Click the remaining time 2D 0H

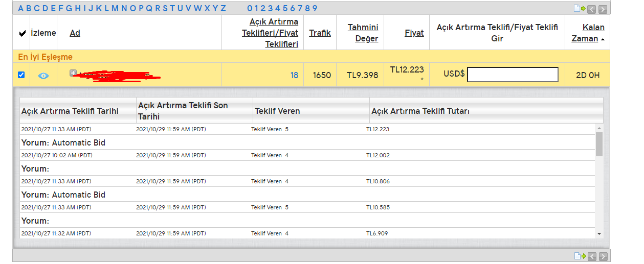588,75
